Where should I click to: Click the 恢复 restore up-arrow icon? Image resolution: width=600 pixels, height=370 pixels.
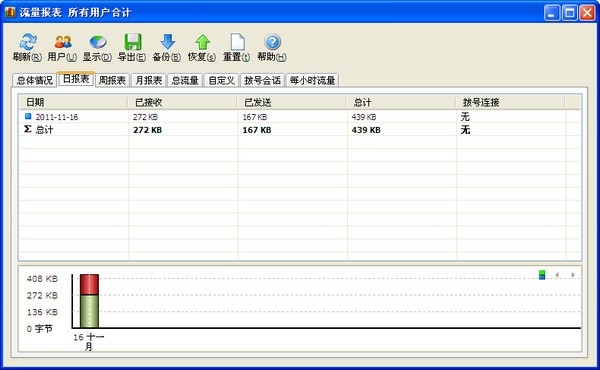202,42
